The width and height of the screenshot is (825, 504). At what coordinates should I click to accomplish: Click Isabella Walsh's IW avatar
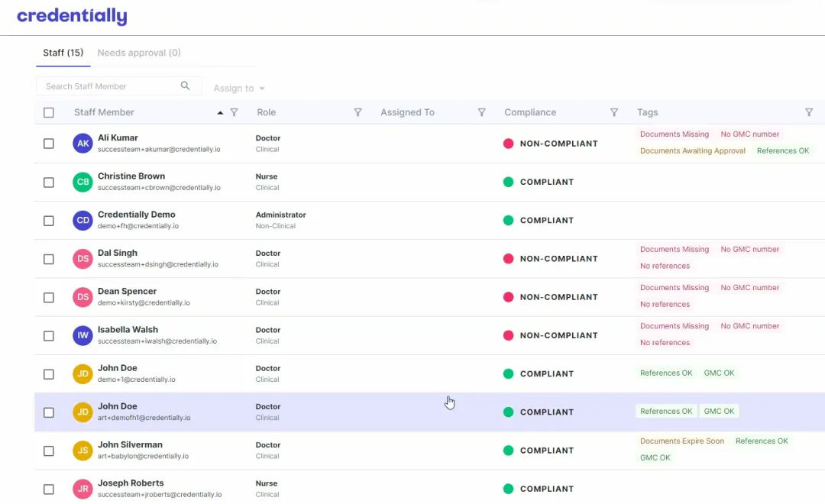(82, 335)
